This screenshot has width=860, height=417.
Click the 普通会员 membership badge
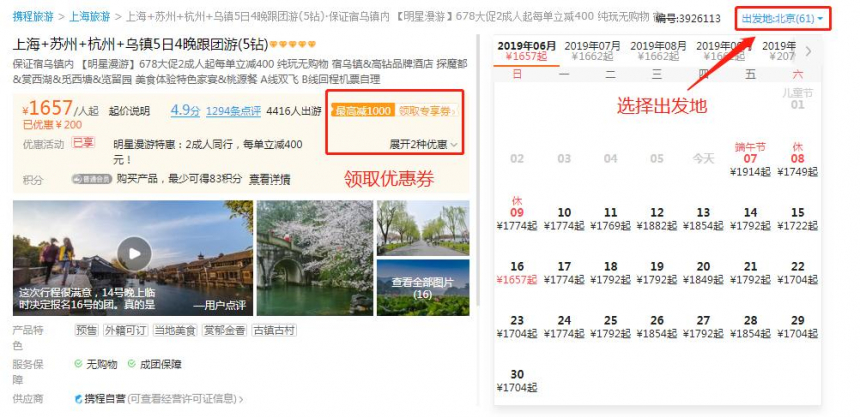[91, 179]
